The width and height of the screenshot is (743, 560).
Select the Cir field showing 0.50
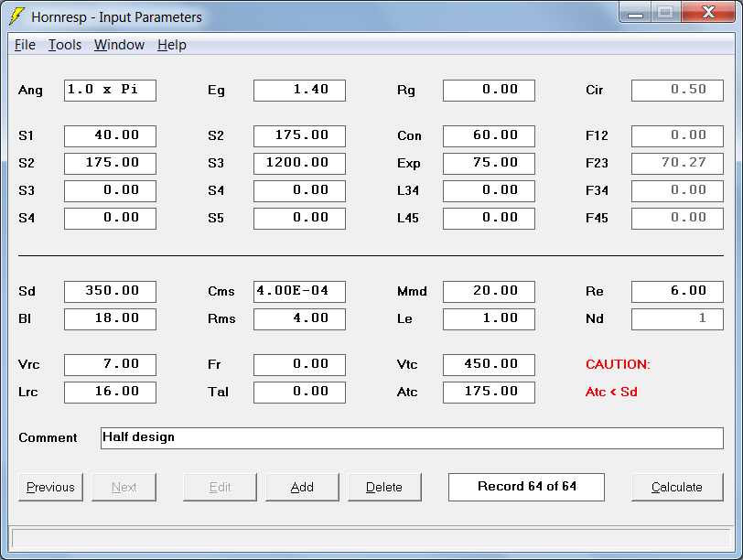click(x=678, y=91)
